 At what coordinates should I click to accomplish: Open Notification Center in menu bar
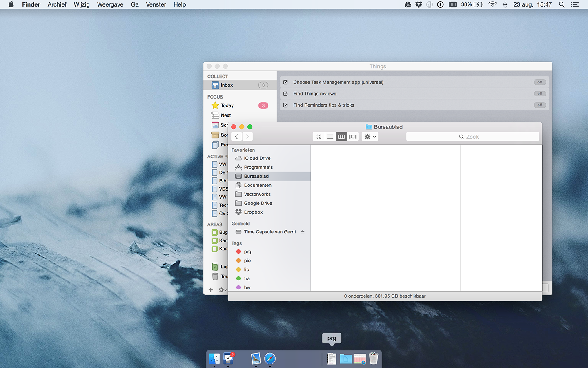(575, 4)
